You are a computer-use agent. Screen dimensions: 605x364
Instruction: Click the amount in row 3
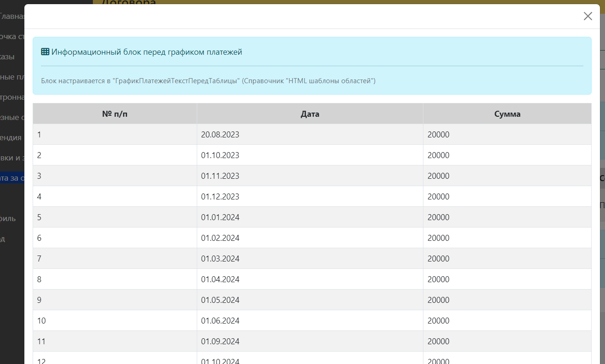point(438,176)
